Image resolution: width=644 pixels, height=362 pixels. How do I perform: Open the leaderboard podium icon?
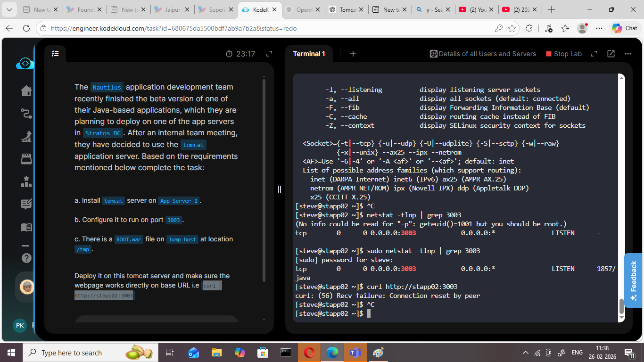[26, 181]
